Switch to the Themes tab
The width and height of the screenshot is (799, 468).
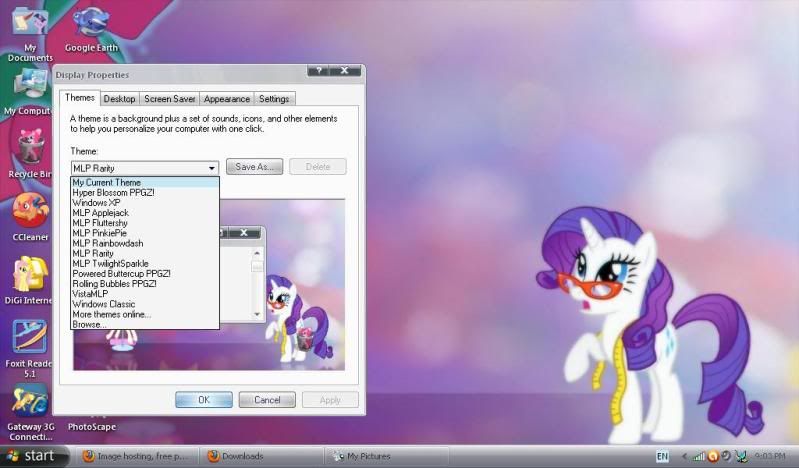click(x=79, y=98)
